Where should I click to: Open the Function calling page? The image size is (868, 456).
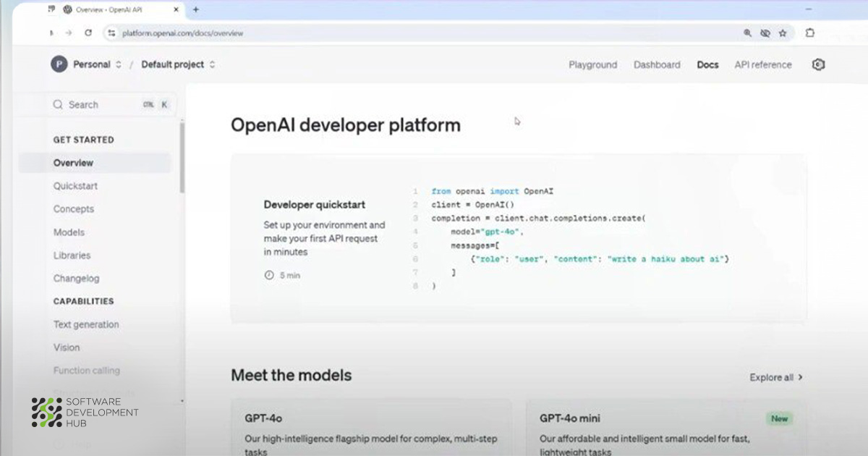click(86, 371)
